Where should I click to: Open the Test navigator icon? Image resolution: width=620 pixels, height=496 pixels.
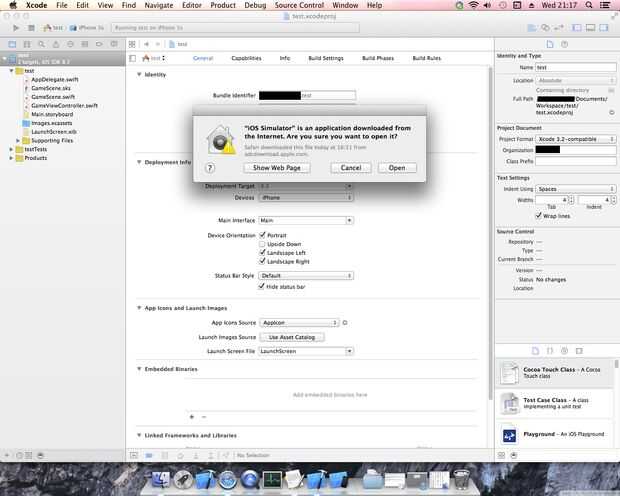click(70, 44)
